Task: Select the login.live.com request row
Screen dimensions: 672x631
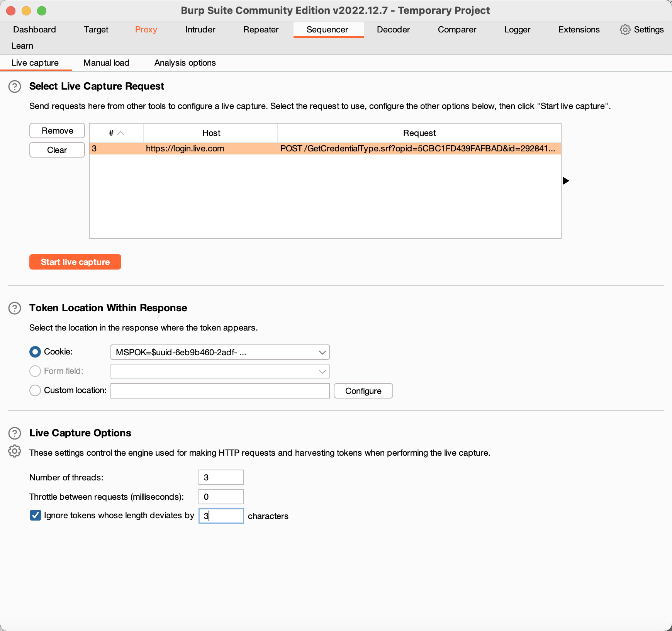Action: [325, 149]
